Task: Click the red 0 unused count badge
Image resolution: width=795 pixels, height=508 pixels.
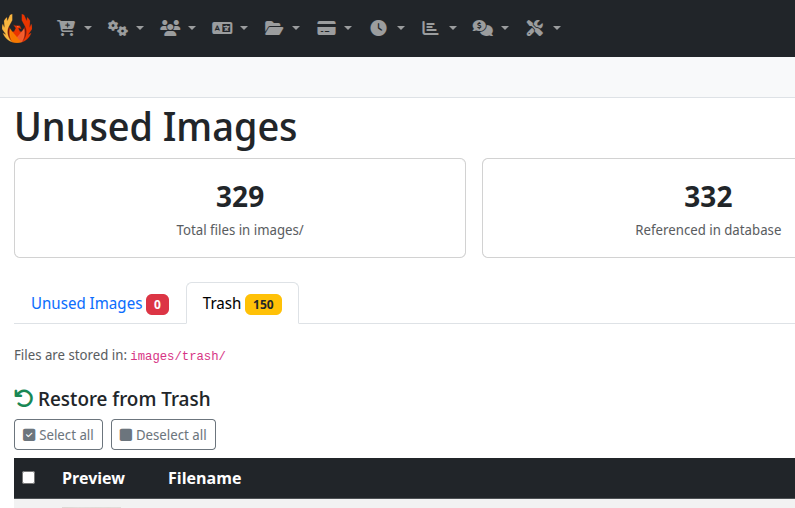Action: (x=157, y=305)
